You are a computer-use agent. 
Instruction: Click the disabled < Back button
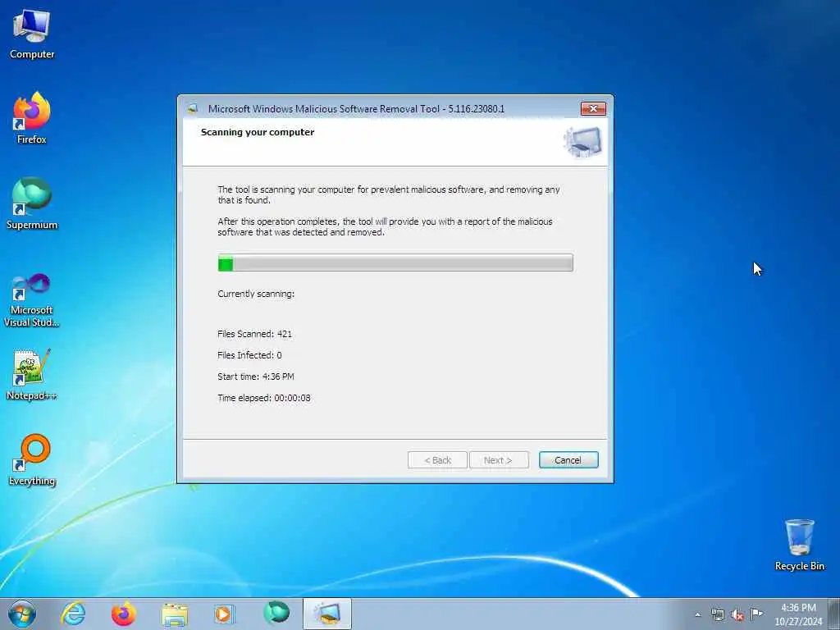(x=437, y=460)
